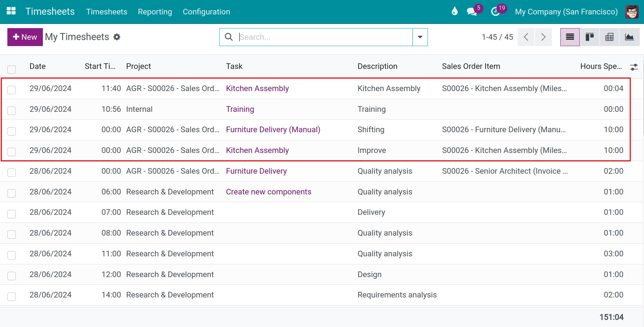The image size is (644, 327).
Task: Open the Furniture Delivery (Manual) task link
Action: click(273, 130)
